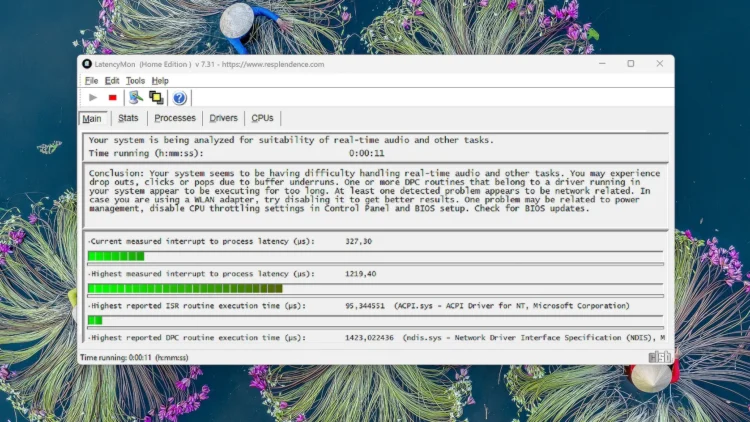This screenshot has width=750, height=422.
Task: Select the Main tab
Action: 91,118
